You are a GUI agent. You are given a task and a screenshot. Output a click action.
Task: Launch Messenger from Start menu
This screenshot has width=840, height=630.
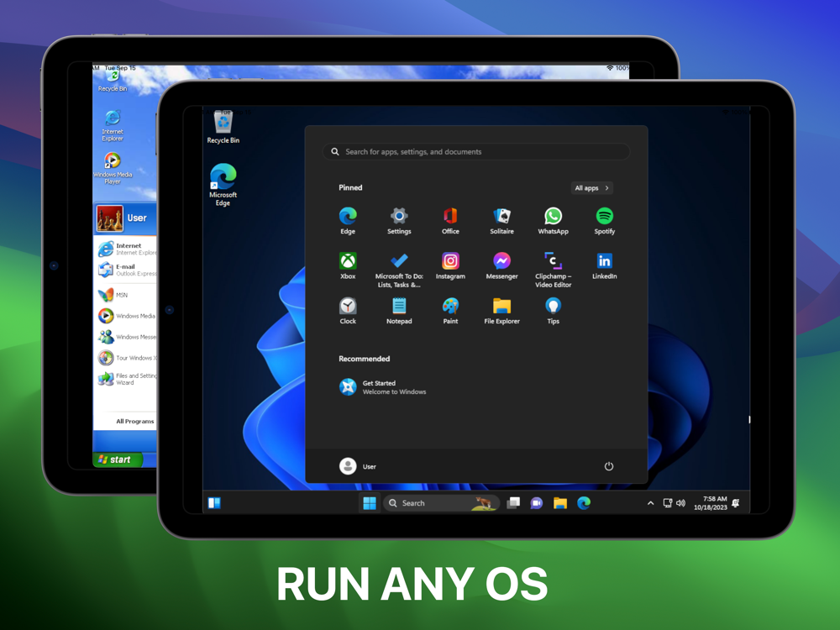(502, 265)
